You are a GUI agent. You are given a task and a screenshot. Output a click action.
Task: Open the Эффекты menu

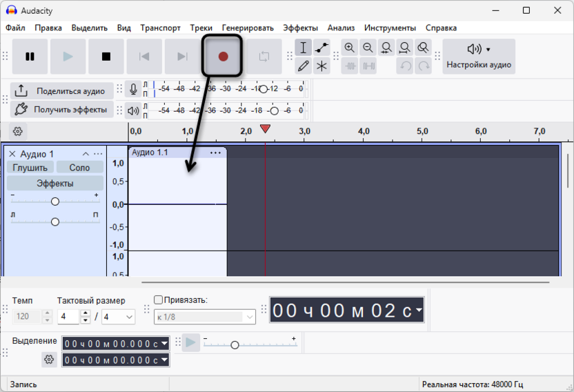(300, 28)
